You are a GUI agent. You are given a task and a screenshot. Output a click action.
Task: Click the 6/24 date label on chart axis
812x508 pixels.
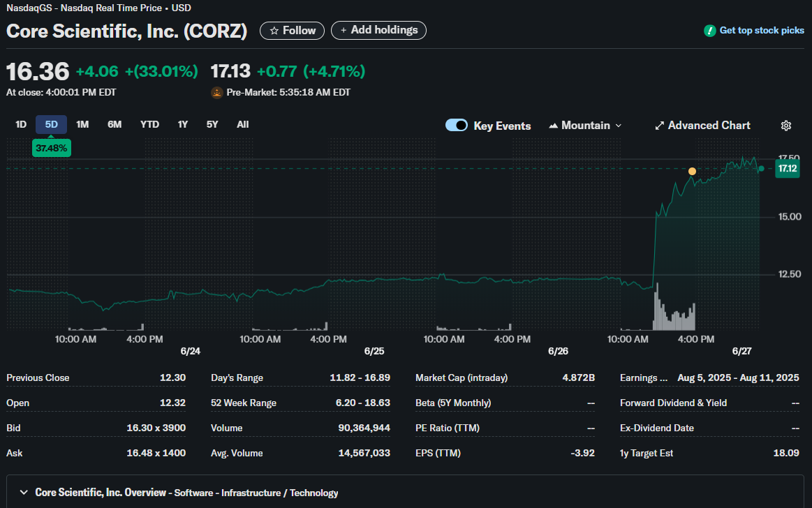point(190,351)
